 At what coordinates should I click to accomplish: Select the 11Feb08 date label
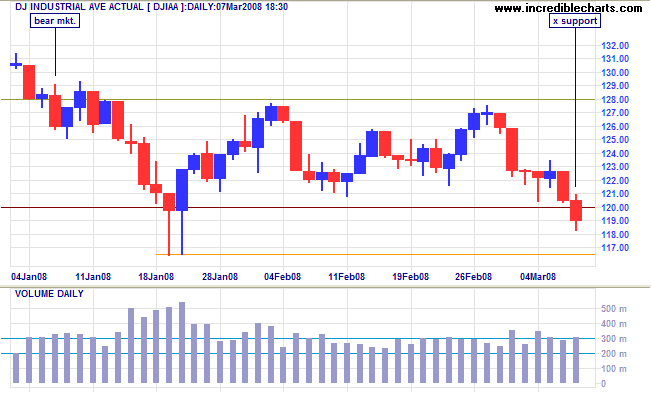tap(347, 277)
